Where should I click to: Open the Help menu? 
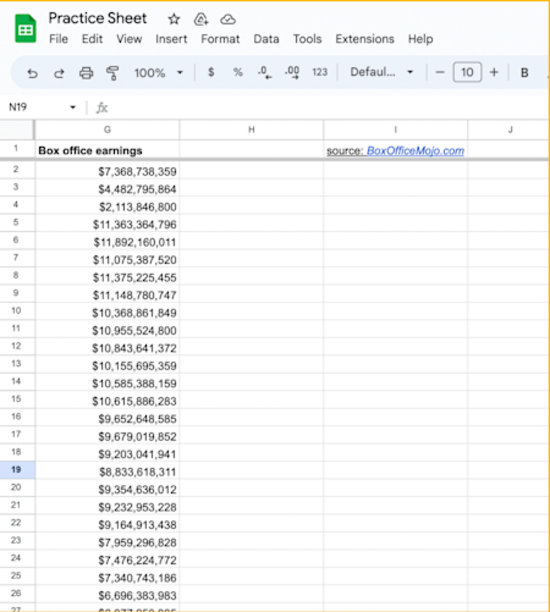click(420, 39)
